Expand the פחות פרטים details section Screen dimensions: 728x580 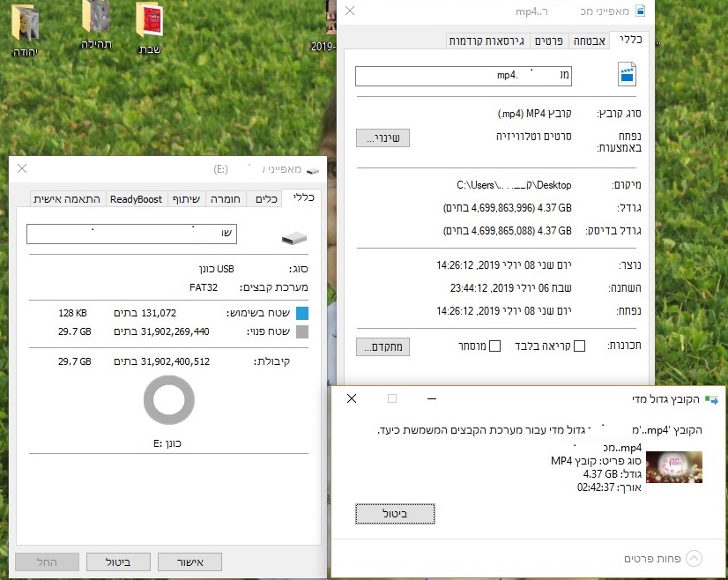click(694, 559)
